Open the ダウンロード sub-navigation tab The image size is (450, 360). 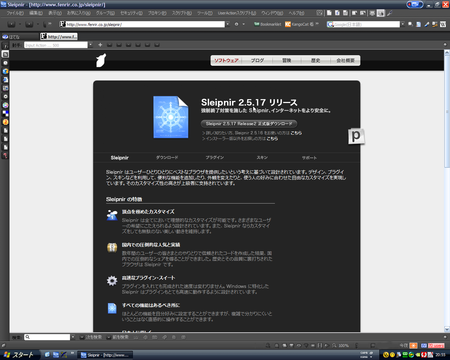167,157
